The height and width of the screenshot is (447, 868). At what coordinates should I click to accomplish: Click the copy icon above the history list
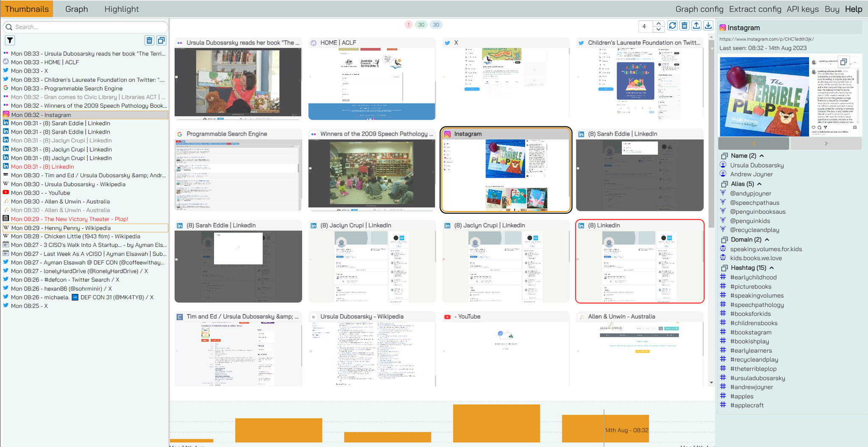click(x=161, y=40)
